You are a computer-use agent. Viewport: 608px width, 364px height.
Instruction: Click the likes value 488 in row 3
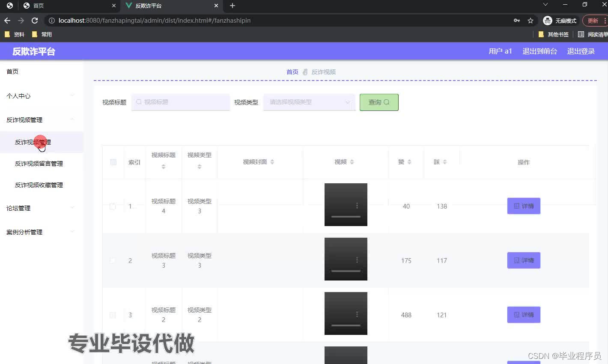coord(406,315)
